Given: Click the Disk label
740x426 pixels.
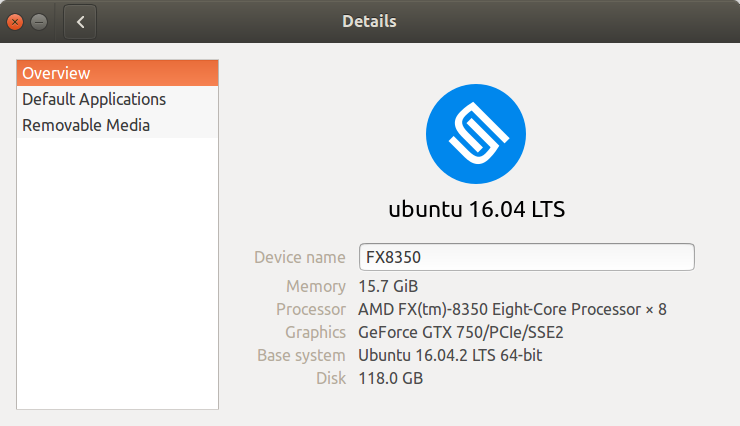Looking at the screenshot, I should click(x=331, y=378).
